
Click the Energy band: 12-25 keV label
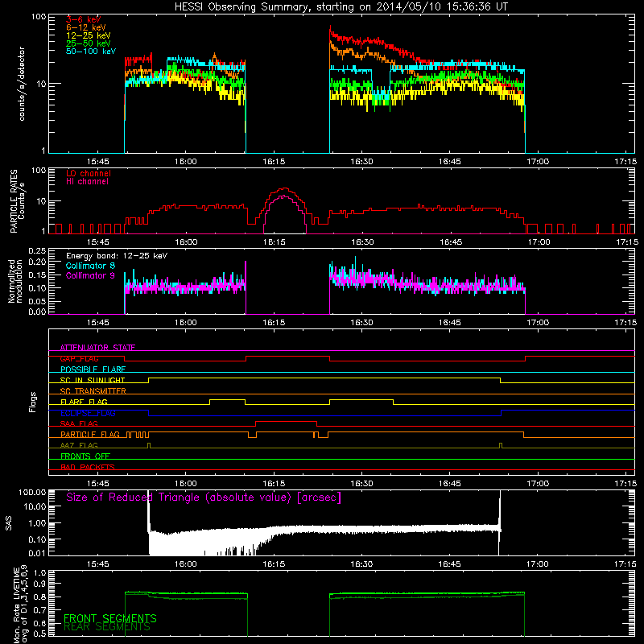click(x=117, y=256)
